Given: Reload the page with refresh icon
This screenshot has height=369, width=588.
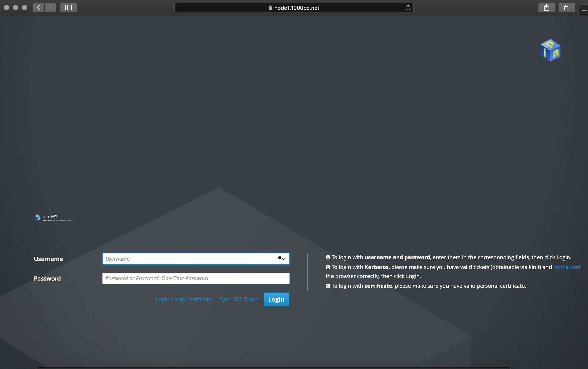Looking at the screenshot, I should (x=408, y=8).
